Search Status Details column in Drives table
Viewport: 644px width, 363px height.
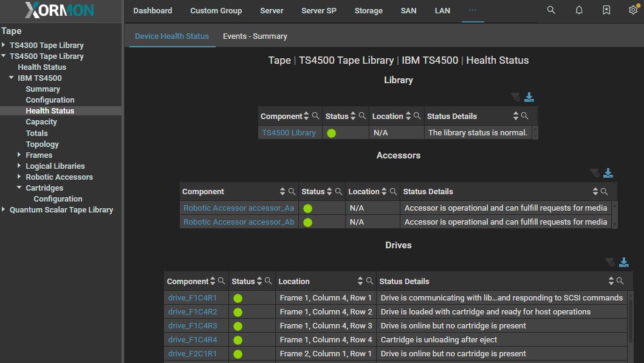coord(620,281)
